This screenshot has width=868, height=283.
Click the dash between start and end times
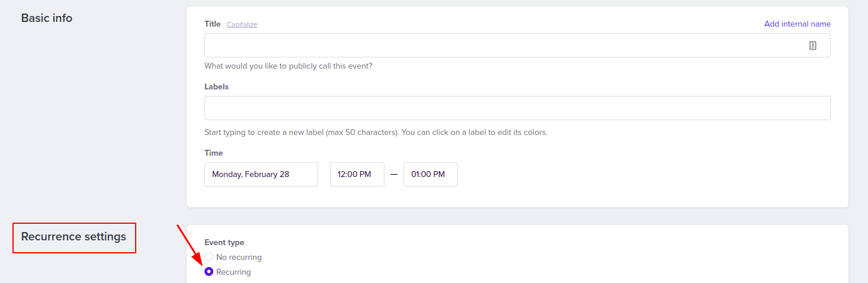[x=394, y=175]
